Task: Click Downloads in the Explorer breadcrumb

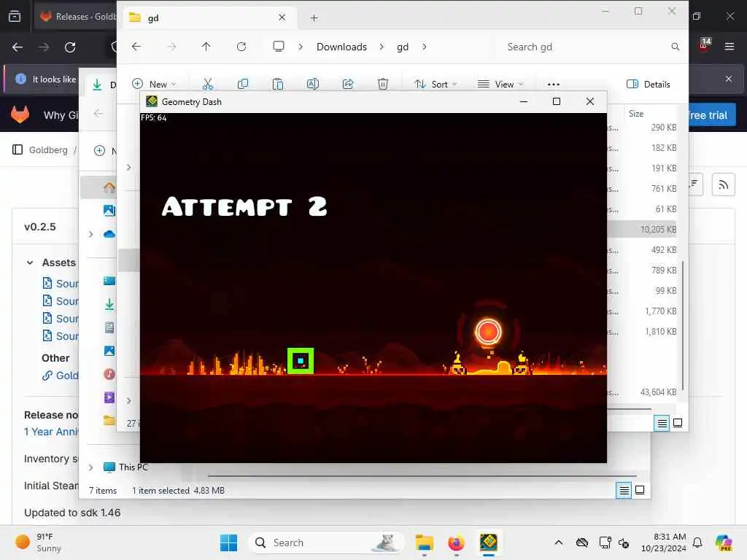Action: tap(341, 47)
